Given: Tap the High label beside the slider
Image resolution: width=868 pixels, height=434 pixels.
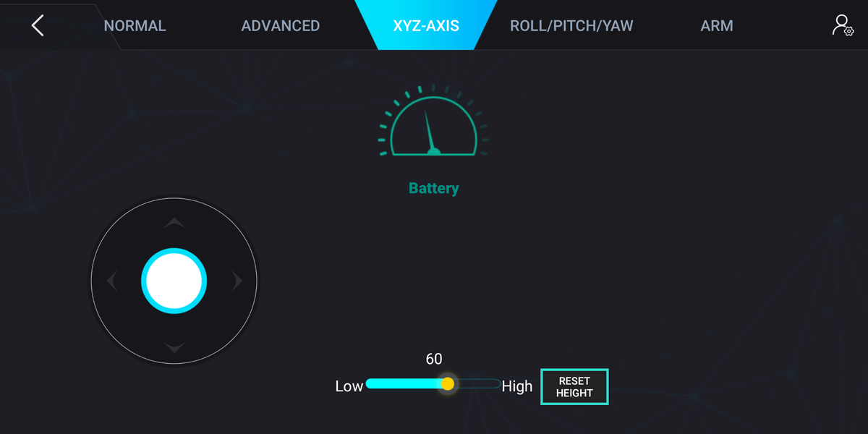Looking at the screenshot, I should click(517, 386).
